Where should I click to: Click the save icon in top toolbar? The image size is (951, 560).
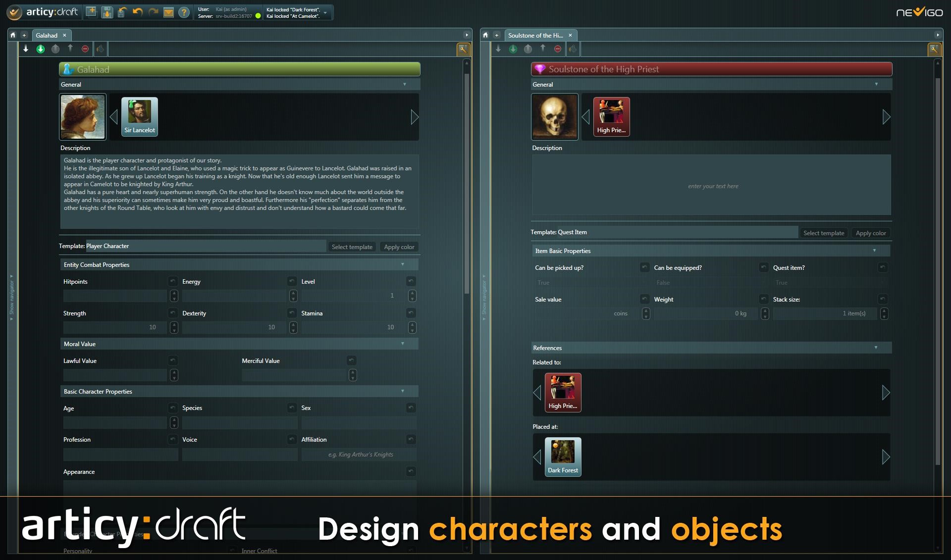(107, 12)
